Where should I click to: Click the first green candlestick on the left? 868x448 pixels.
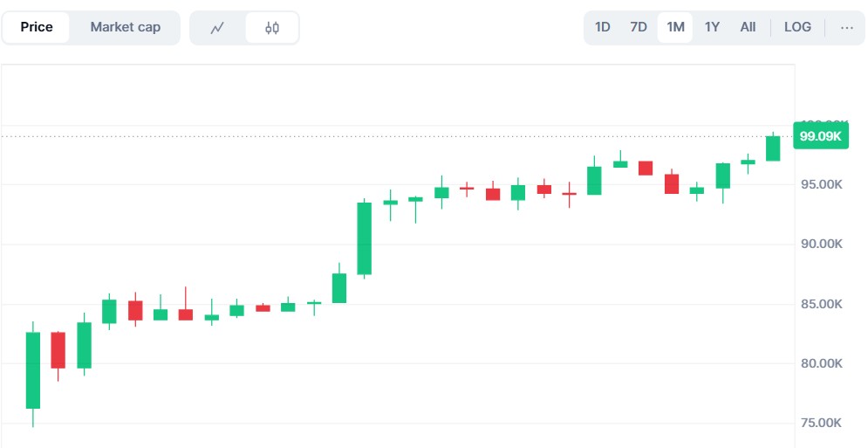click(x=33, y=370)
